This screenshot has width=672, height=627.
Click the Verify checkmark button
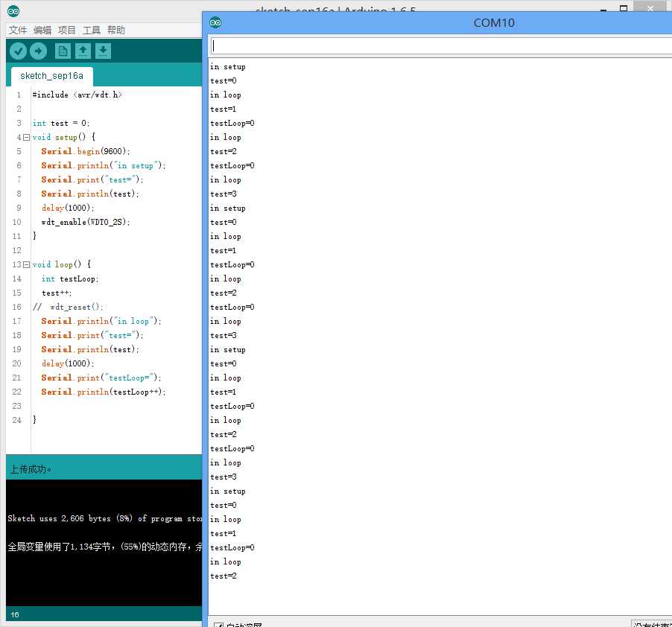point(18,51)
